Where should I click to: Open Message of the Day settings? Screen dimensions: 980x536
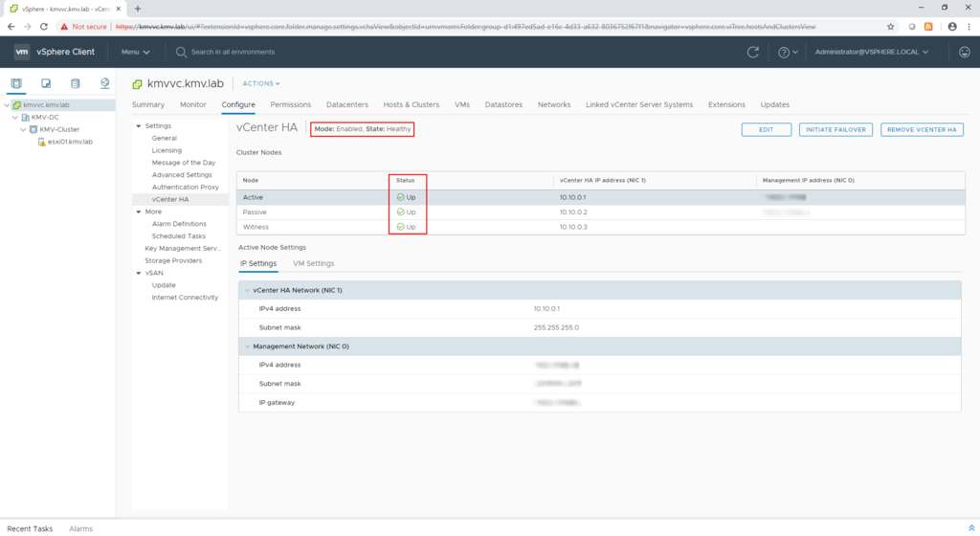click(184, 163)
